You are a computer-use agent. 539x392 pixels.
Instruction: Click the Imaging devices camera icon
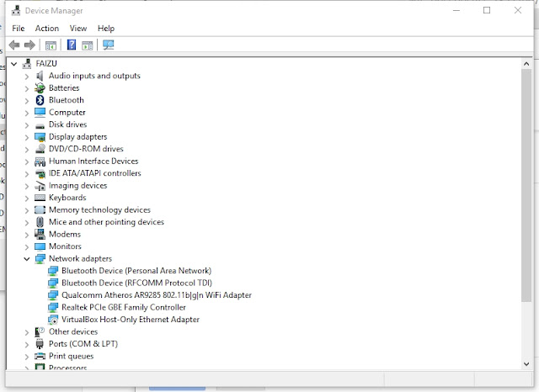tap(40, 186)
